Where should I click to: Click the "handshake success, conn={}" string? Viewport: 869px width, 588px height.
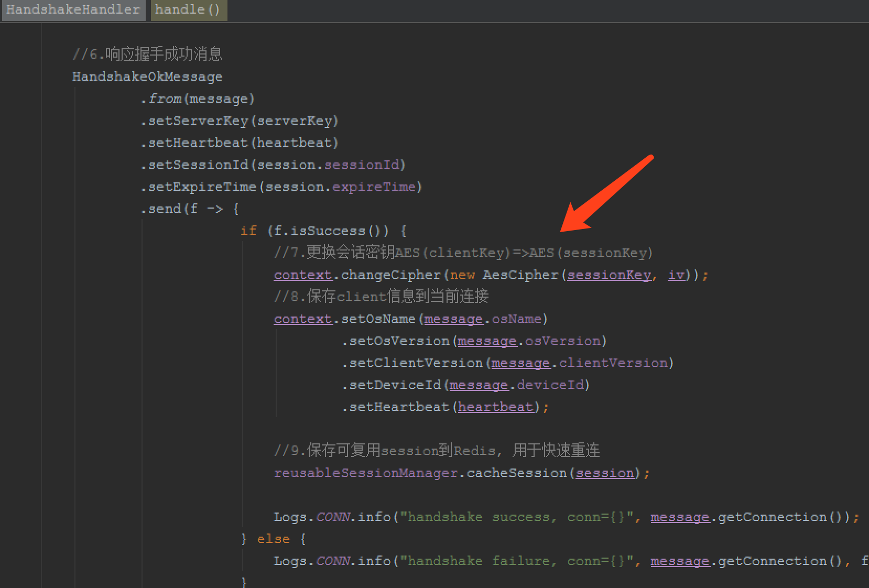517,517
